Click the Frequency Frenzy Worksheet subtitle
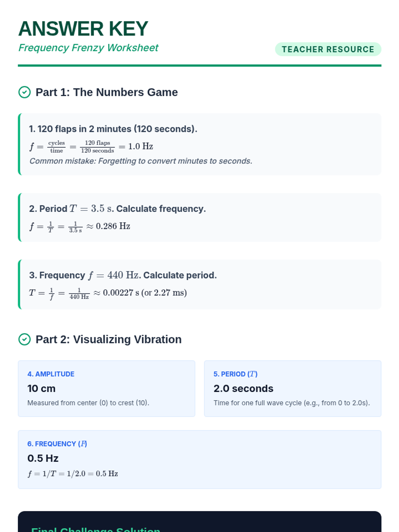This screenshot has width=399, height=532. click(x=88, y=48)
